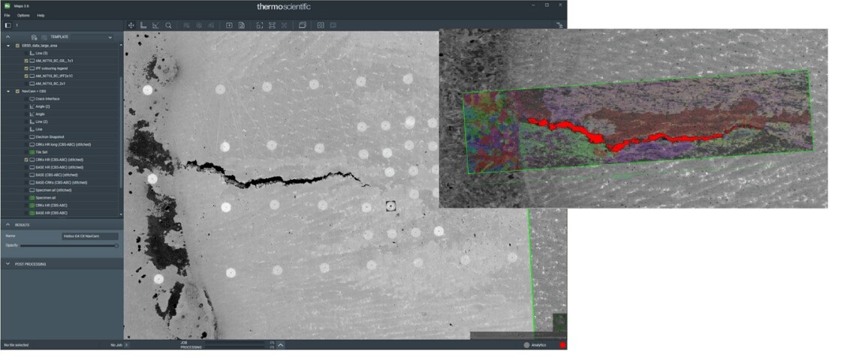This screenshot has height=357, width=868.
Task: Click the greyed-out collapse arrows icon
Action: coord(284,25)
